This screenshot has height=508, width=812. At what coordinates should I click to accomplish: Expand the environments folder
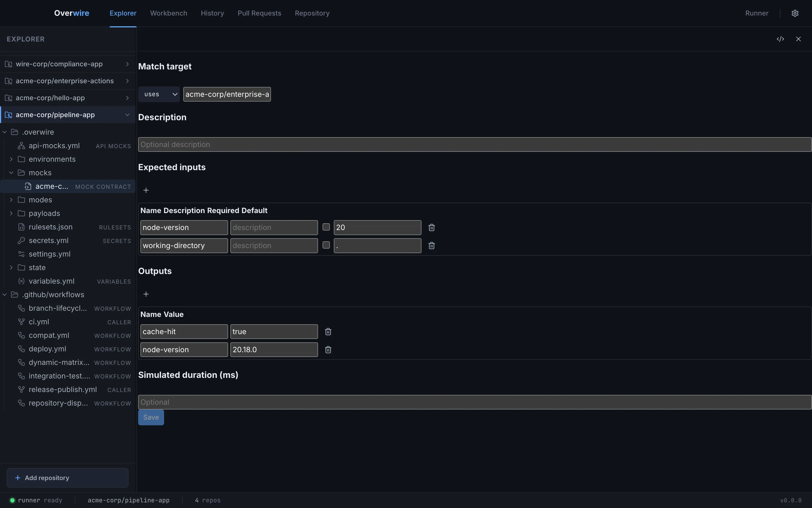point(11,159)
